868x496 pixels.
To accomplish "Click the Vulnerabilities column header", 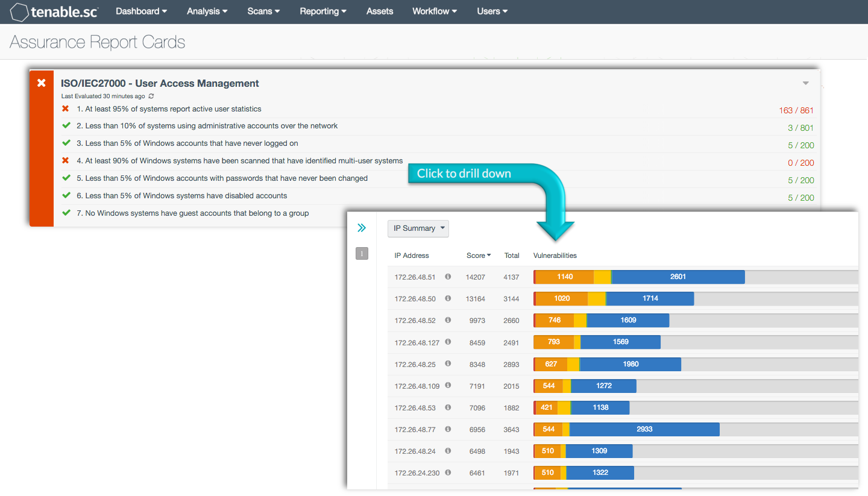I will click(555, 256).
